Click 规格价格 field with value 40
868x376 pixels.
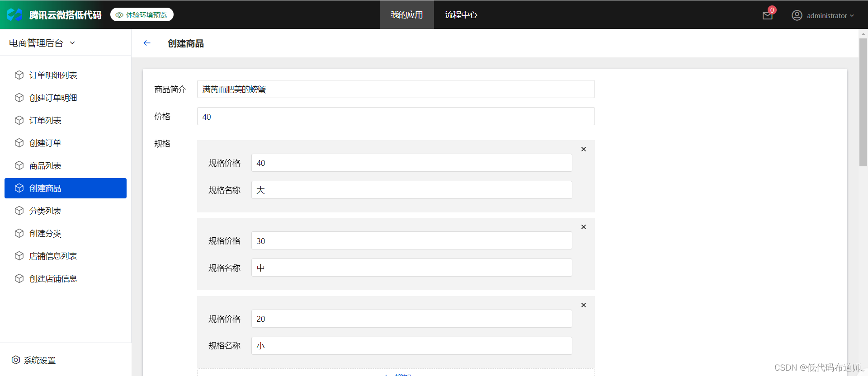[x=411, y=163]
